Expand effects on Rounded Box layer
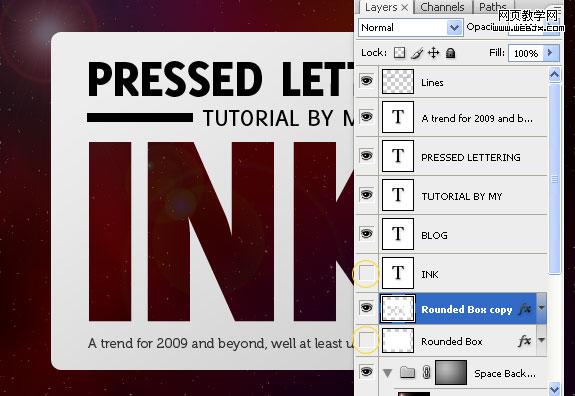The height and width of the screenshot is (396, 575). point(541,340)
